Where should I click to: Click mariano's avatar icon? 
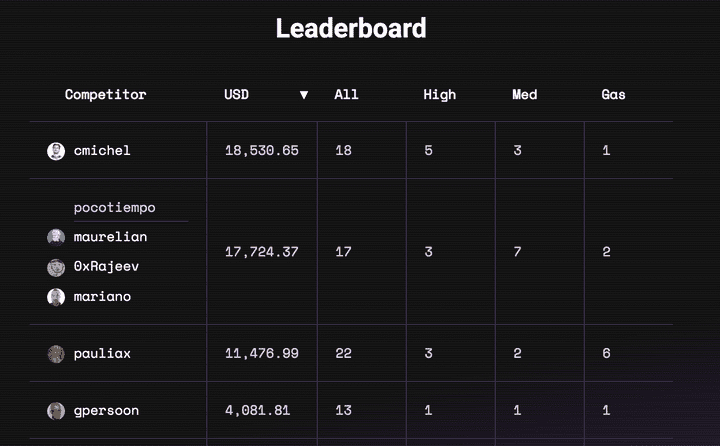[56, 297]
